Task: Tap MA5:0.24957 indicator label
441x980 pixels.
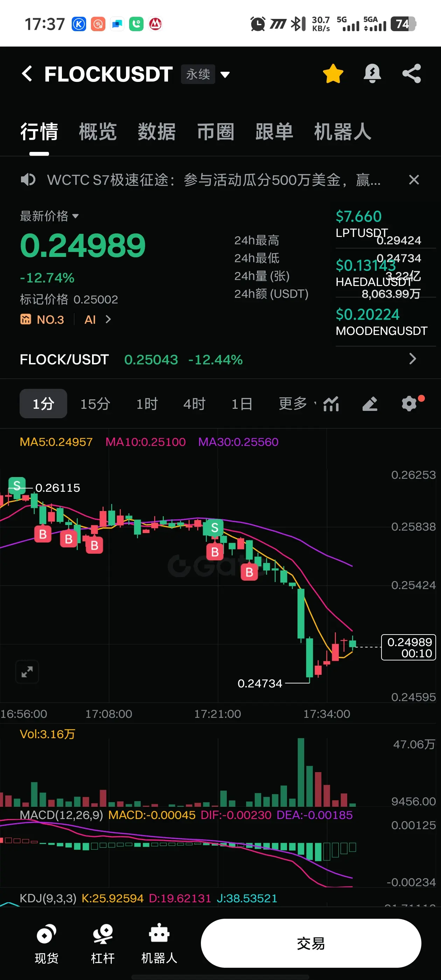Action: coord(56,442)
